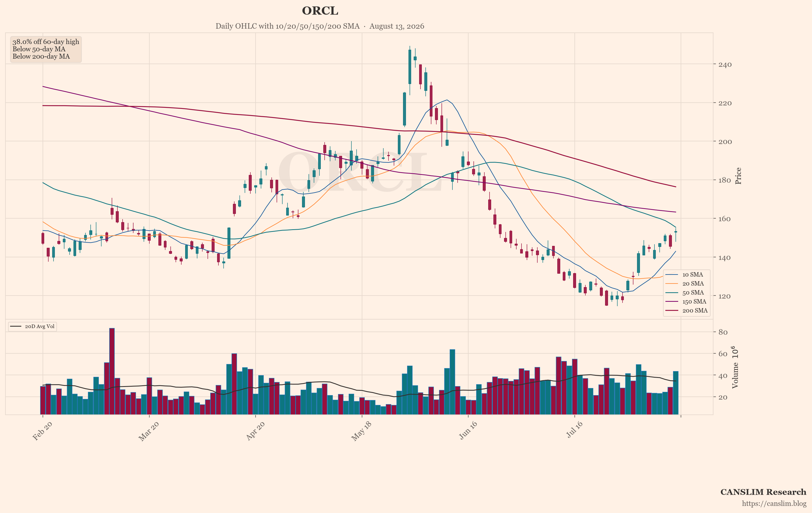Select the '38.0% off 60-day high' note
The width and height of the screenshot is (812, 513).
46,42
